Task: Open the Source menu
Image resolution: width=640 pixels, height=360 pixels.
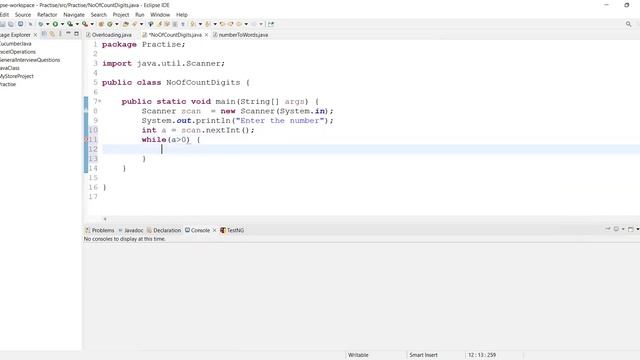Action: point(23,15)
